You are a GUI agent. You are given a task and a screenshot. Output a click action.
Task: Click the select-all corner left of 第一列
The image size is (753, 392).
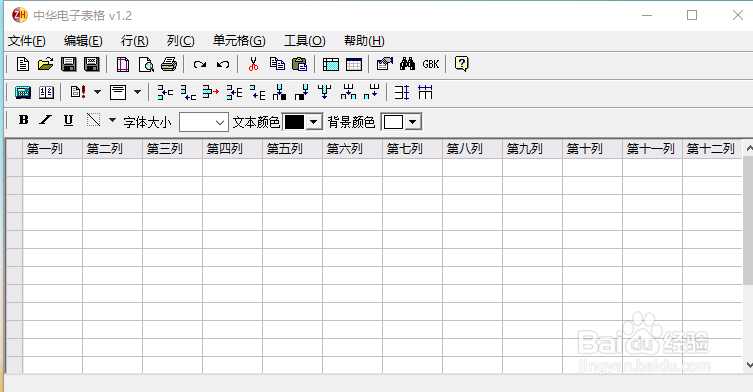pyautogui.click(x=14, y=149)
